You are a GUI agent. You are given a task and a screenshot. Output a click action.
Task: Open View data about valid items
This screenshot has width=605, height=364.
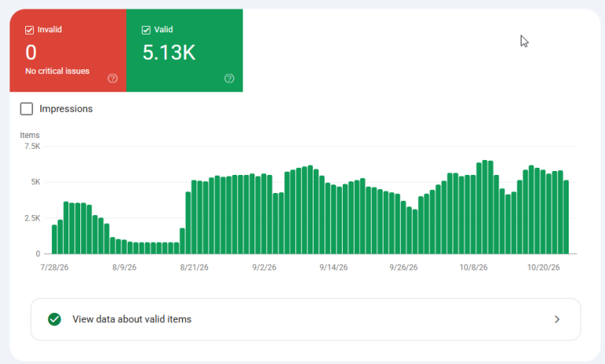306,319
